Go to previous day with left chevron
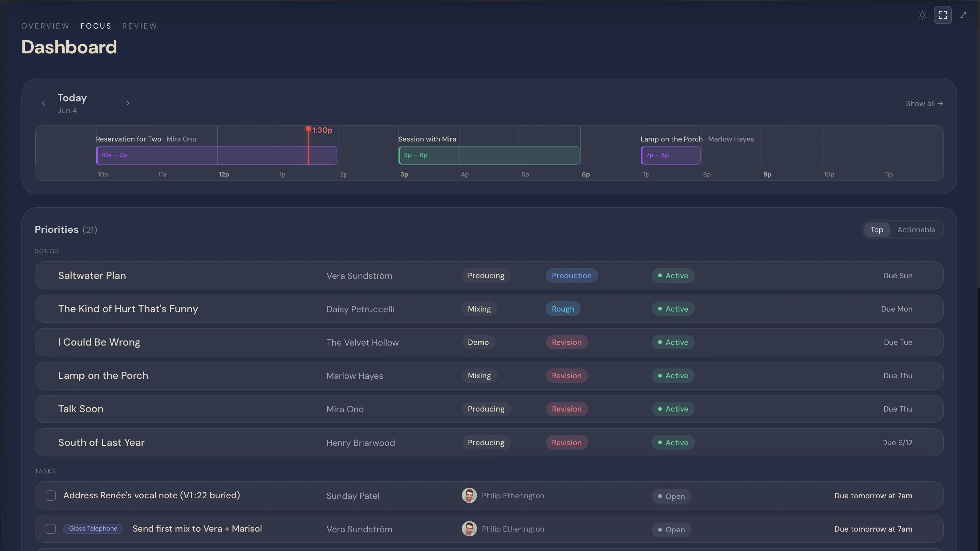Viewport: 980px width, 551px height. pyautogui.click(x=44, y=103)
